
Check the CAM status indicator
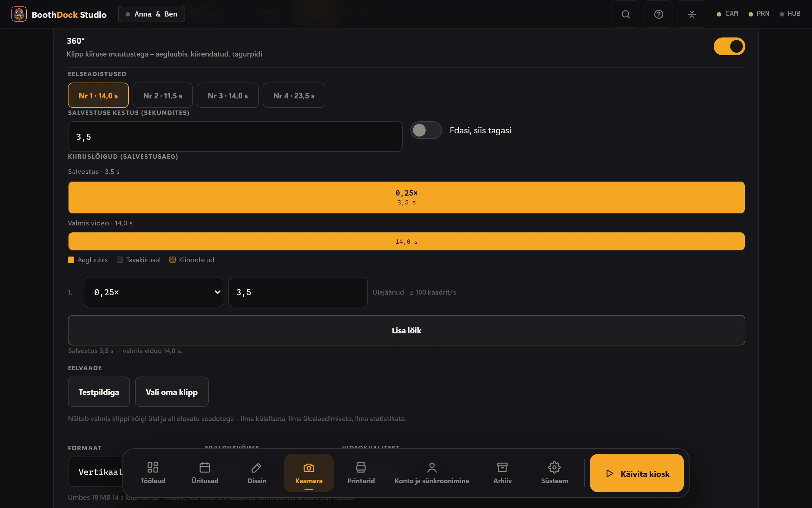coord(727,14)
